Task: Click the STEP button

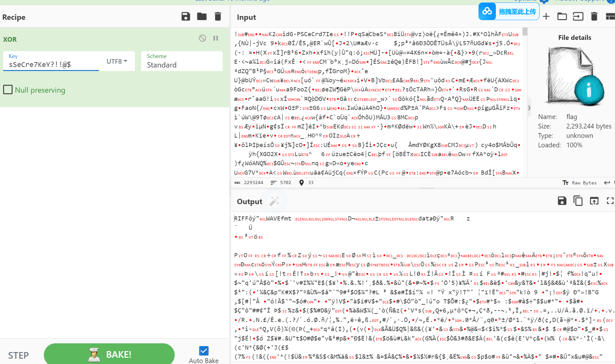Action: [18, 355]
